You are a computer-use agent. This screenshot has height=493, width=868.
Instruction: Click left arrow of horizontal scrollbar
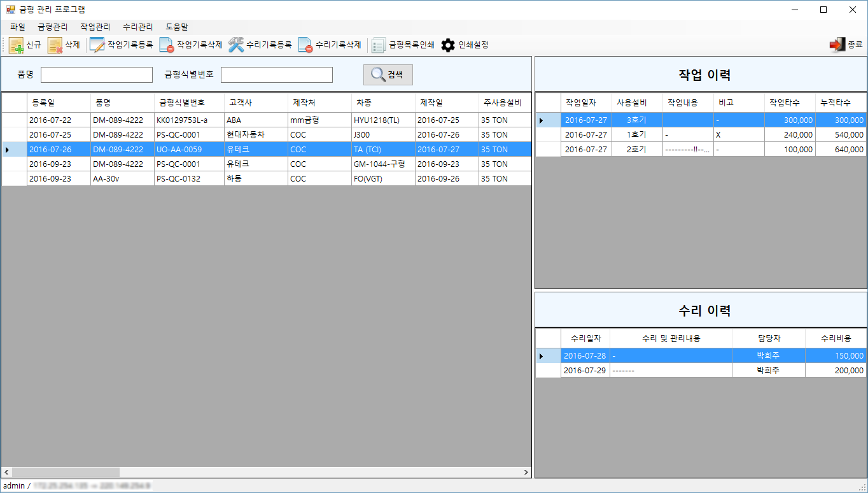(6, 473)
